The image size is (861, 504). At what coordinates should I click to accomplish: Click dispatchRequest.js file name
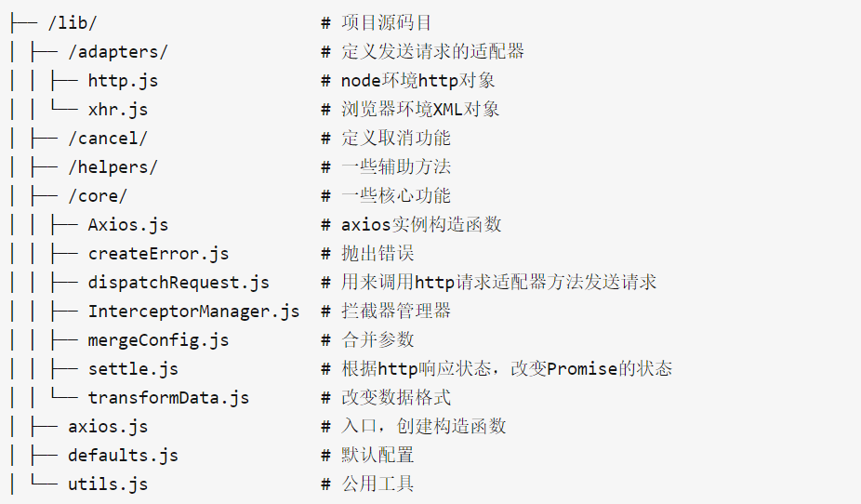coord(179,282)
